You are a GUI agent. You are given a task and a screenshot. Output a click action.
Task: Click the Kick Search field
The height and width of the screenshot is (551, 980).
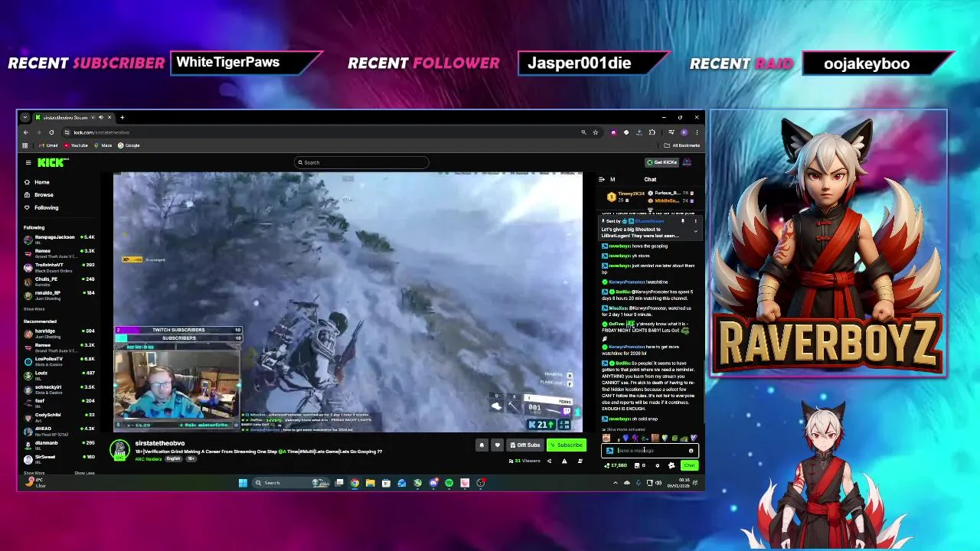click(x=361, y=162)
